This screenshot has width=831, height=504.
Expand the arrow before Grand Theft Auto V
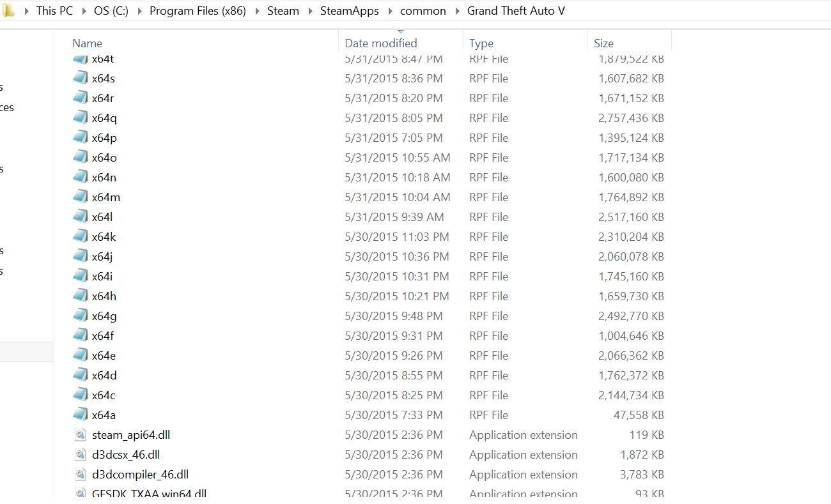point(456,11)
